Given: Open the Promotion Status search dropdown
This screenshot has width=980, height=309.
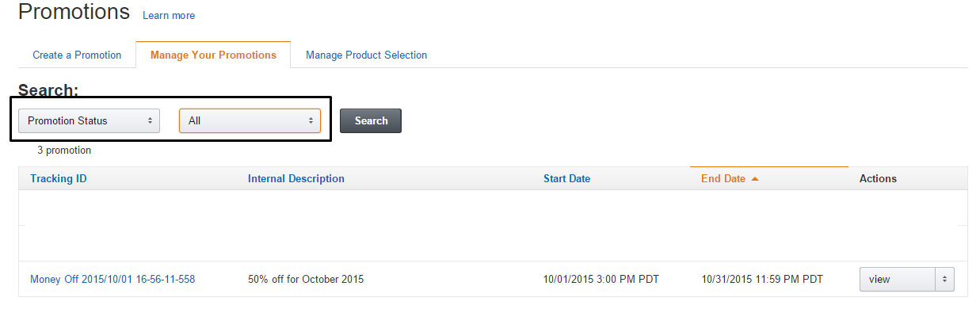Looking at the screenshot, I should coord(89,121).
